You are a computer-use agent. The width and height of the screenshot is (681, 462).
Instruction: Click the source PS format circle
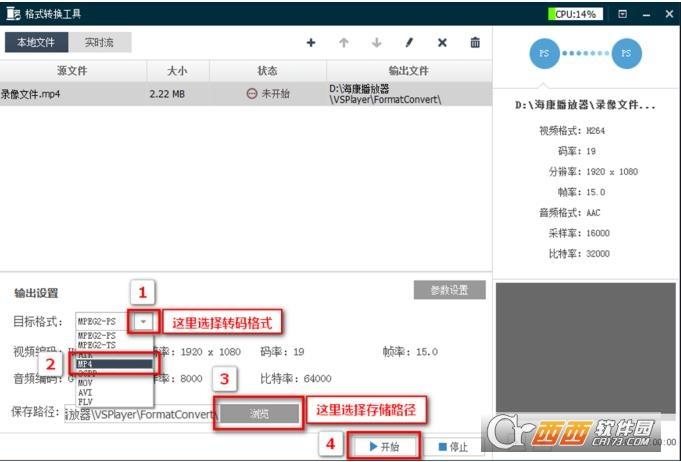tap(544, 53)
